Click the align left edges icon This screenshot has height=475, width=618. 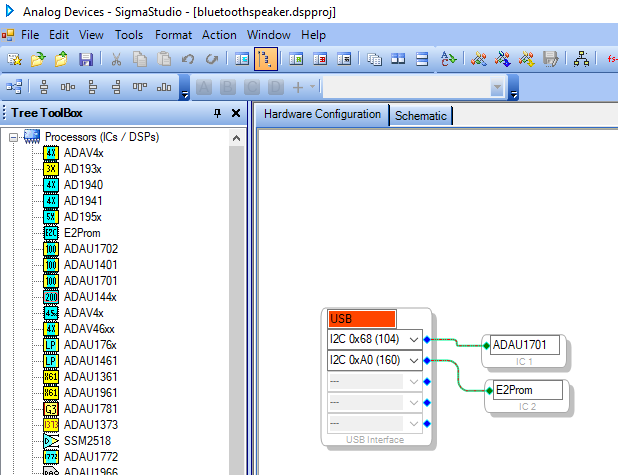coord(92,87)
